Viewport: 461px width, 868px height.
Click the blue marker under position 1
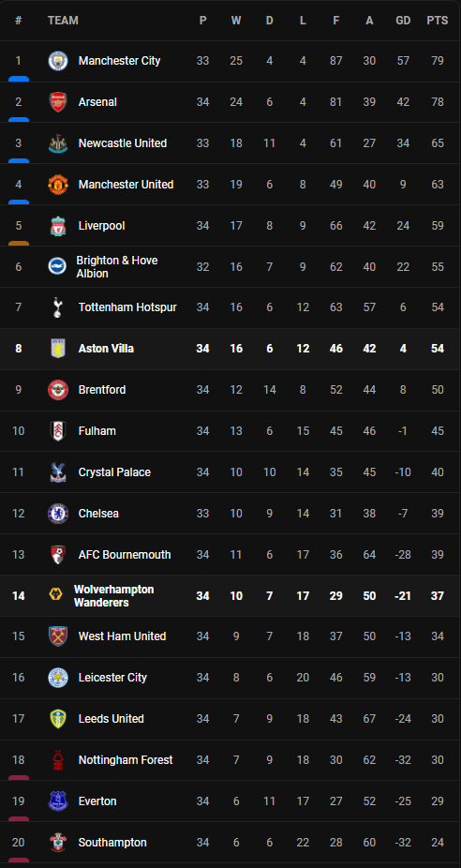pyautogui.click(x=19, y=79)
